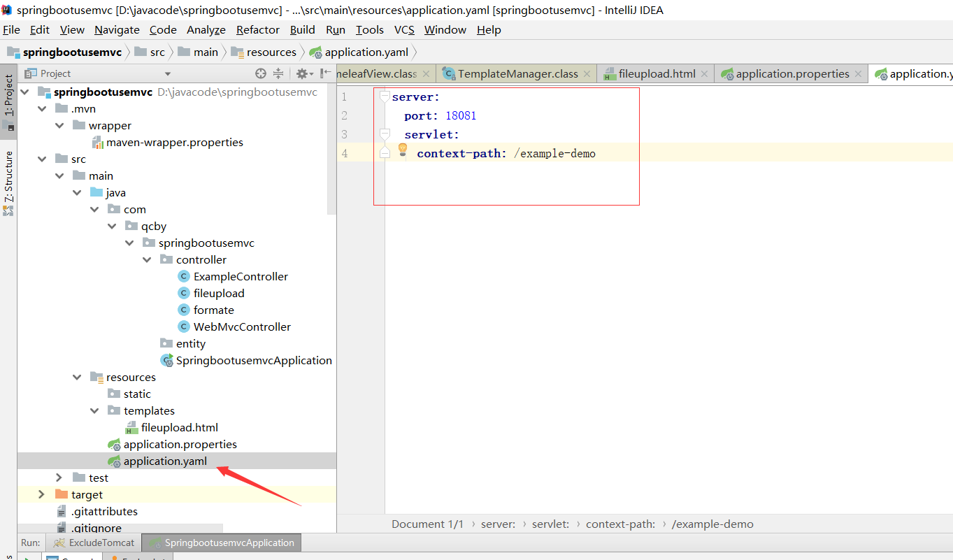Viewport: 953px width, 560px height.
Task: Click the SpringbootusemvcApplication run-class icon
Action: tap(167, 360)
